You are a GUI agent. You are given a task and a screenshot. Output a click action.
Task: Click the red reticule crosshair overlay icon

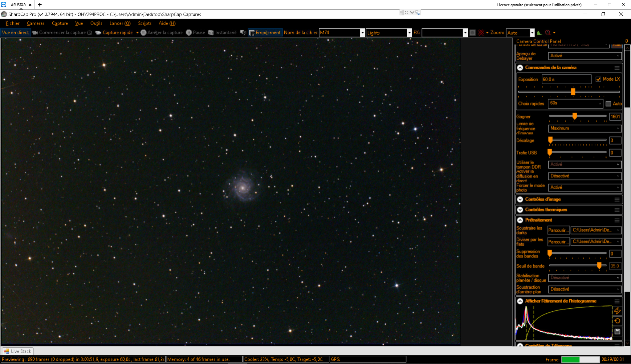[x=481, y=33]
